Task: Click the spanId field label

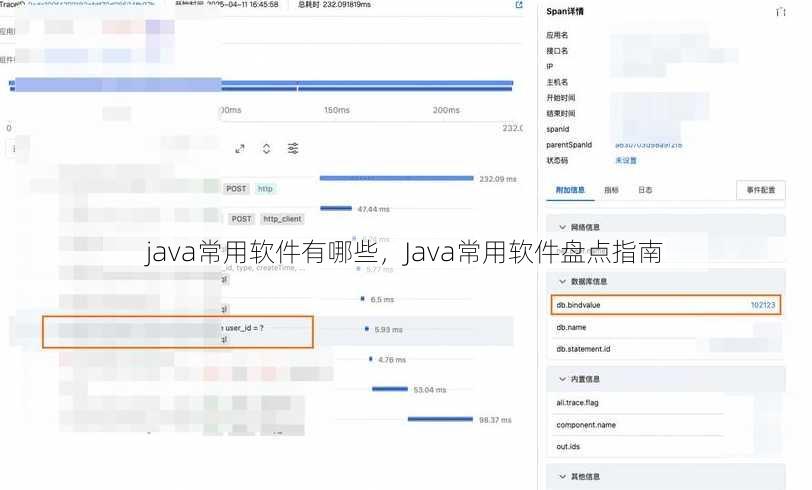Action: [558, 129]
